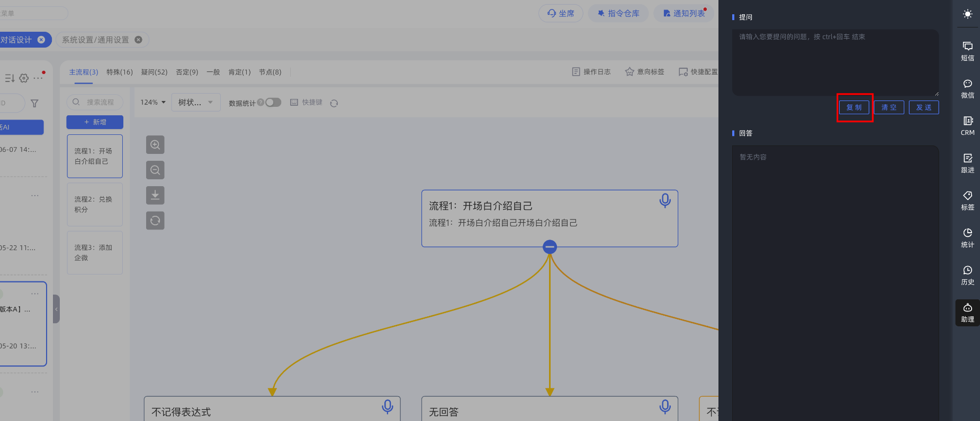Open the 历史 (history) sidebar panel

click(x=967, y=276)
